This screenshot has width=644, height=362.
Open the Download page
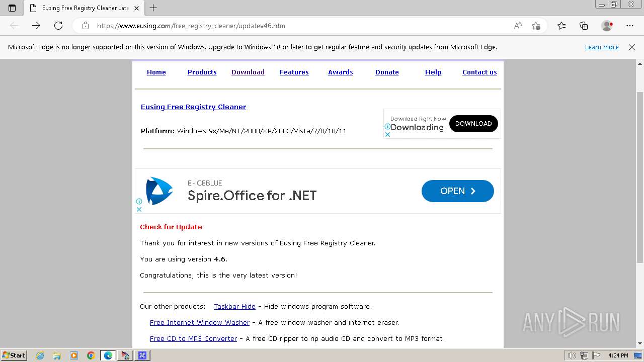(248, 72)
